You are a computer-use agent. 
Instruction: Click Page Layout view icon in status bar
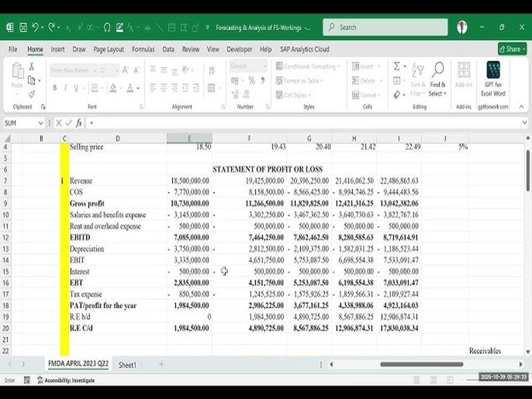click(x=433, y=380)
